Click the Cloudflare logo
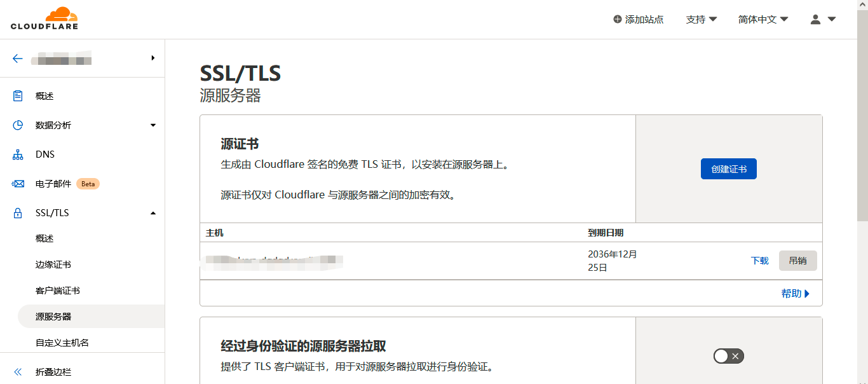Image resolution: width=868 pixels, height=384 pixels. point(44,18)
